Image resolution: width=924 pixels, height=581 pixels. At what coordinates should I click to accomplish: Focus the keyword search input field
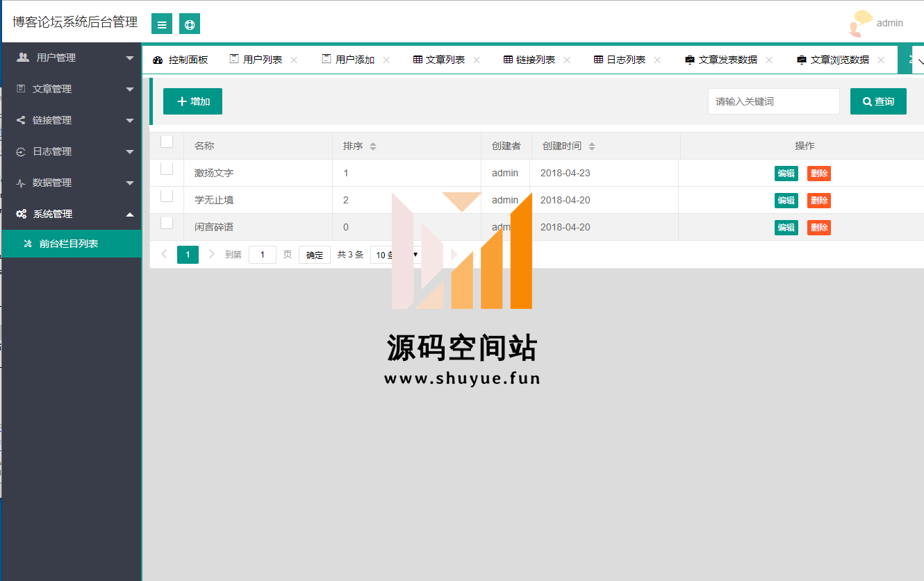774,101
